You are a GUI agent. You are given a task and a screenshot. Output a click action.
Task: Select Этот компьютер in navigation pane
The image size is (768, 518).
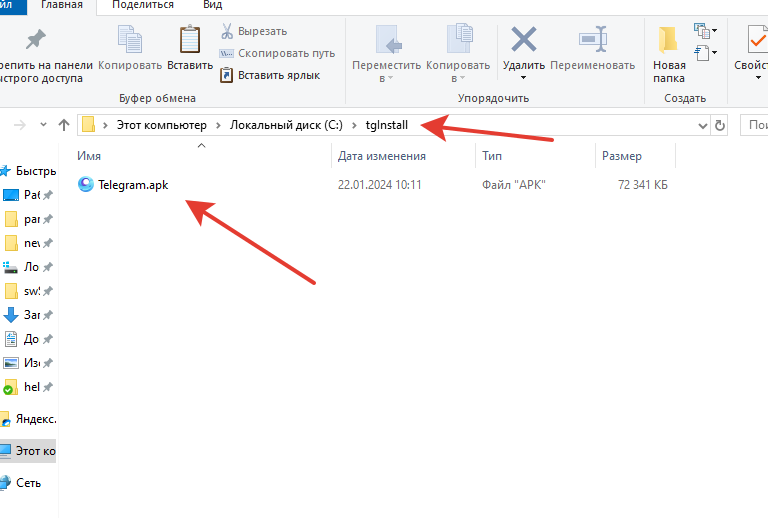[28, 451]
